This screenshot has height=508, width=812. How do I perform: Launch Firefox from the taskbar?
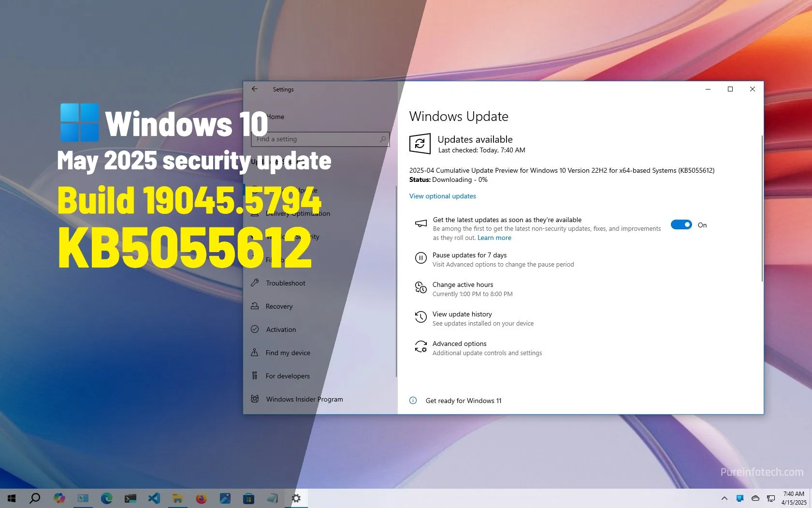(201, 498)
